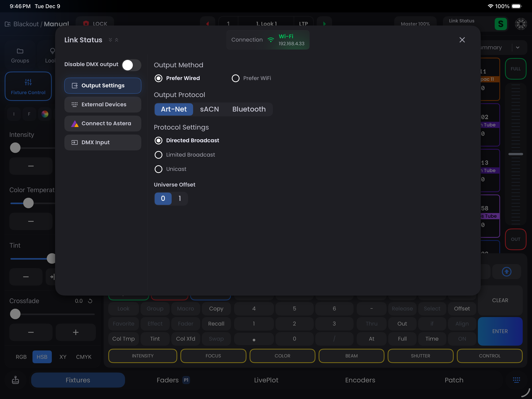Screen dimensions: 532x399
Task: Select the sACN output protocol
Action: [210, 109]
